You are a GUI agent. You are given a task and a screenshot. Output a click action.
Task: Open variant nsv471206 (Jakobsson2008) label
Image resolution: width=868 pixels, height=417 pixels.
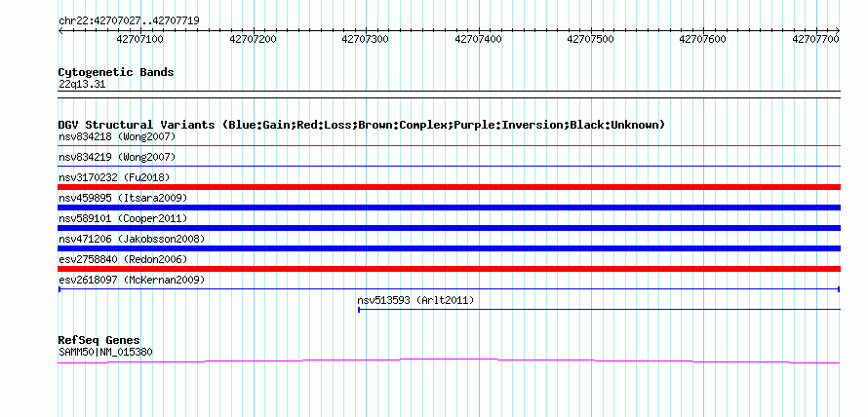click(x=132, y=239)
